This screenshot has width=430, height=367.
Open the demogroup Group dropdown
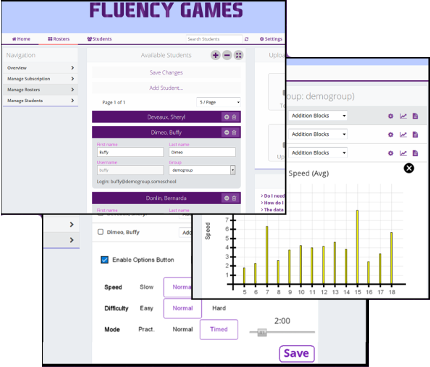202,170
